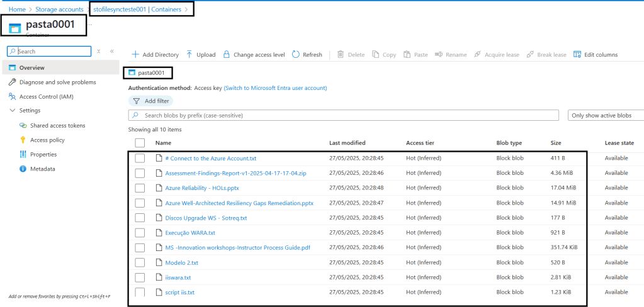Image resolution: width=644 pixels, height=307 pixels.
Task: Click the Search blobs by prefix field
Action: (343, 115)
